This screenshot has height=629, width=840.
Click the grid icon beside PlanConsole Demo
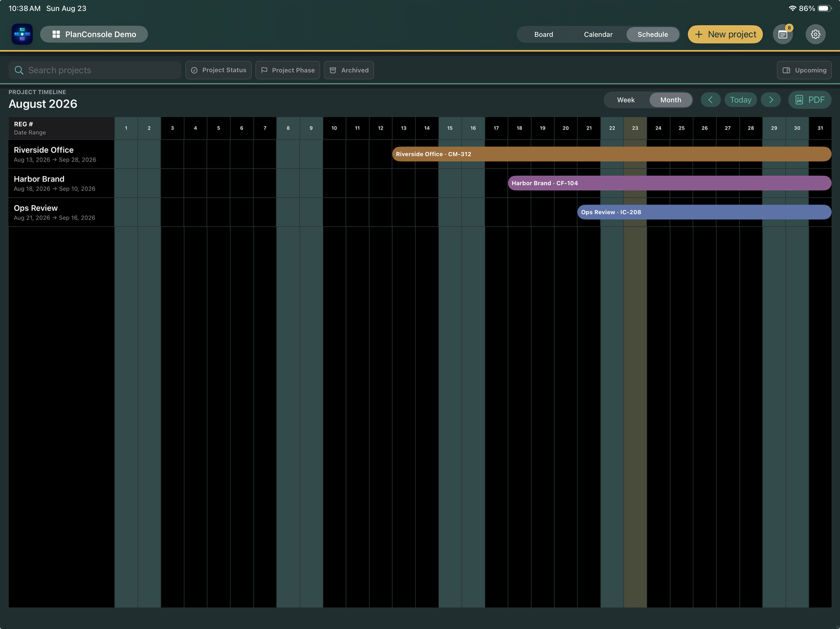click(56, 34)
